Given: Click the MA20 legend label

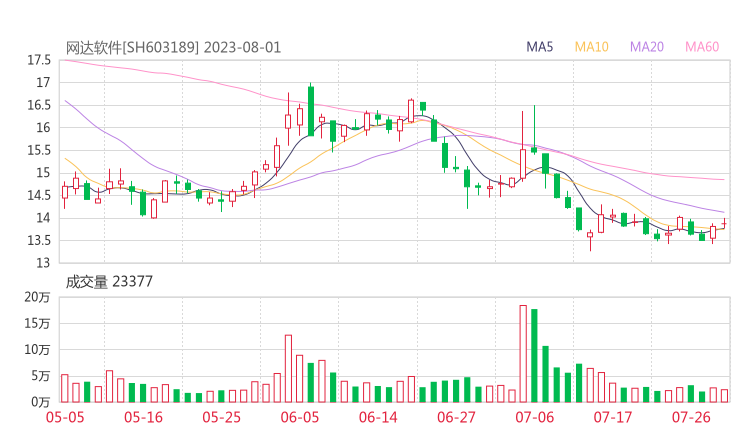Looking at the screenshot, I should 647,47.
